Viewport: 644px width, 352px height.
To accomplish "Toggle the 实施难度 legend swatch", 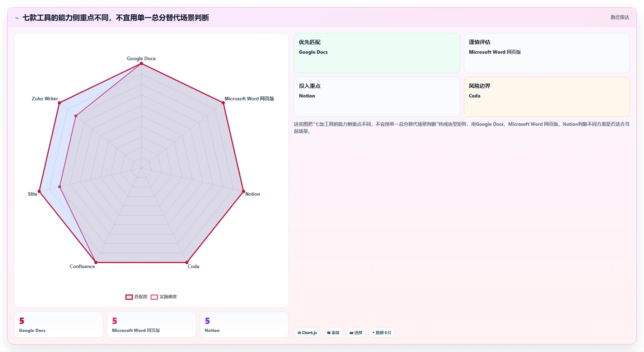I will (x=154, y=297).
